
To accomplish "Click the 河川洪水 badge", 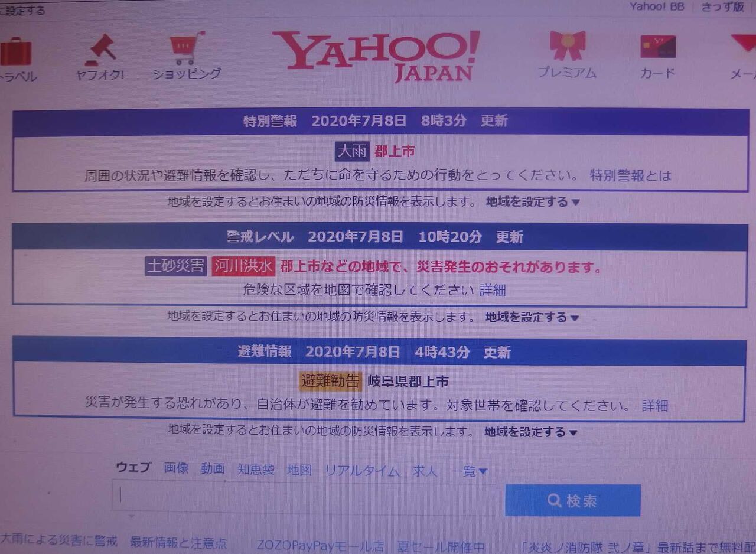I will coord(243,266).
